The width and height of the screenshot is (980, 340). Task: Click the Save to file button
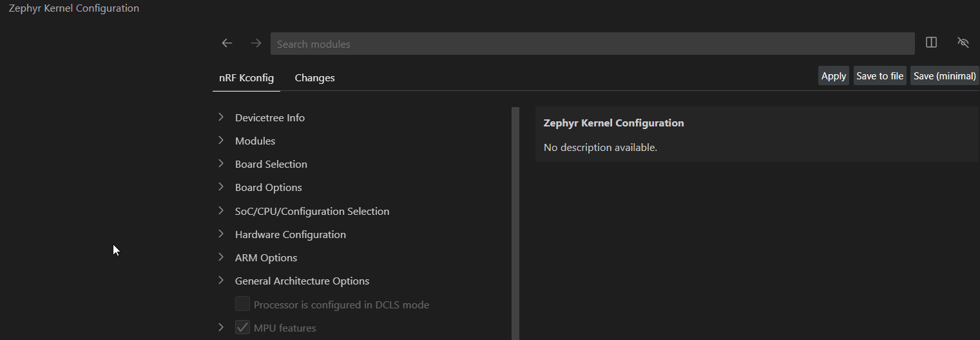879,76
